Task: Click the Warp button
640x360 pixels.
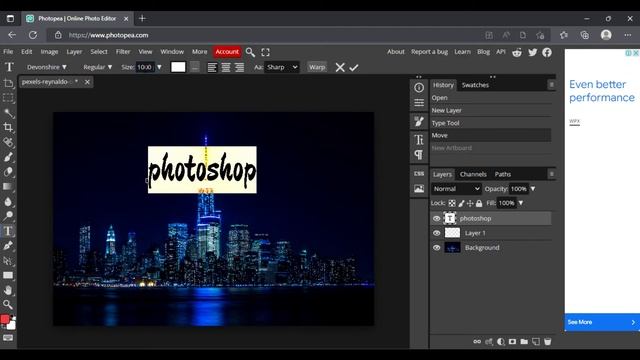Action: (317, 67)
